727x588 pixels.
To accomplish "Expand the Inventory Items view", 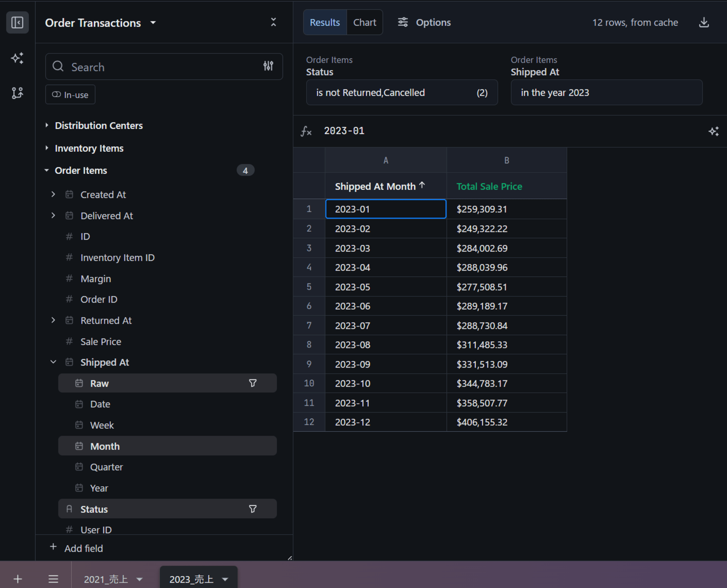I will tap(47, 148).
